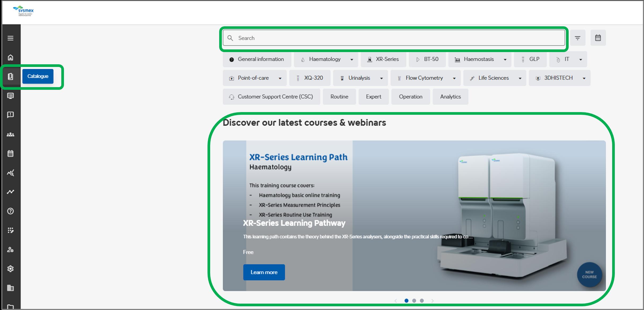Open the settings gear icon in the sidebar

click(10, 269)
